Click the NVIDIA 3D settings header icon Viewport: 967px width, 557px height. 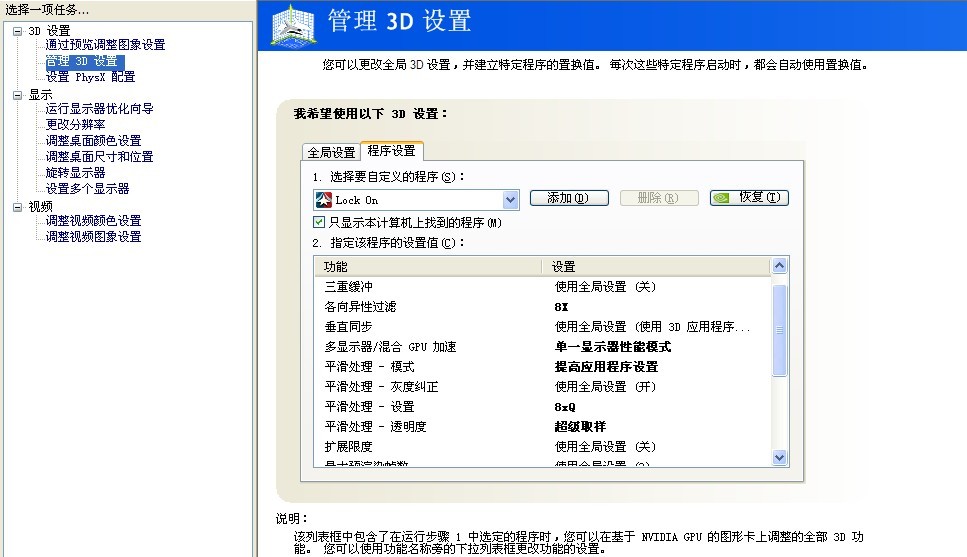click(x=294, y=25)
